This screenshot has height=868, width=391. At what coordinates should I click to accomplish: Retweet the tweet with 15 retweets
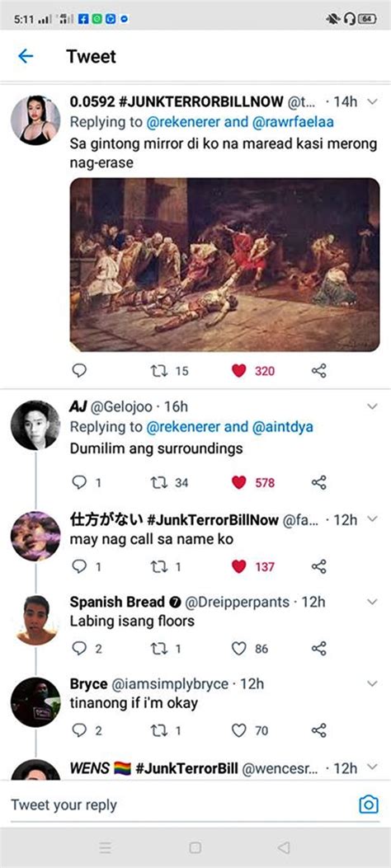pyautogui.click(x=159, y=370)
